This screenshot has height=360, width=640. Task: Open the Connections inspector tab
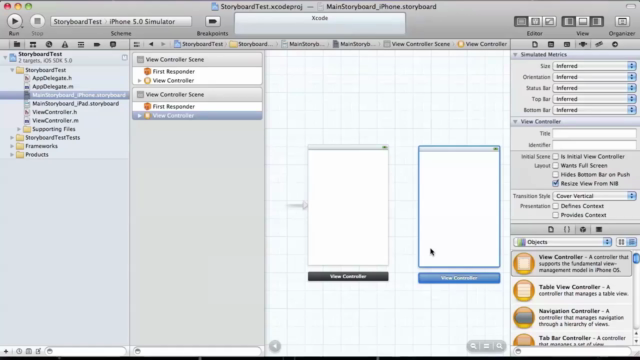click(615, 44)
